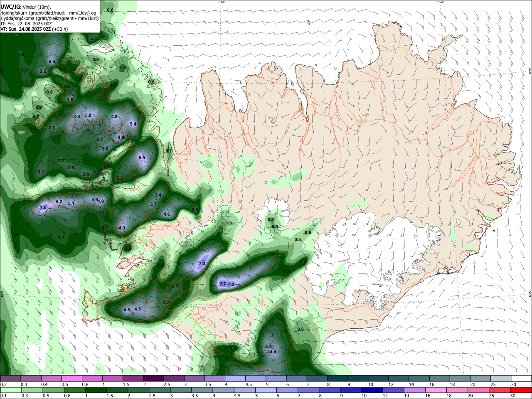The height and width of the screenshot is (399, 532).
Task: Click the 20W longitude label
Action: coord(221,2)
